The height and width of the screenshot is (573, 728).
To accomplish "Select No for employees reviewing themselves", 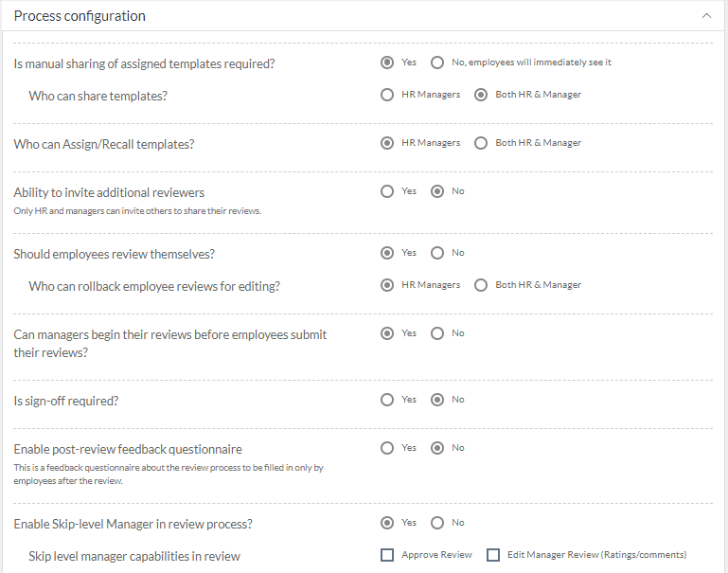I will click(436, 253).
